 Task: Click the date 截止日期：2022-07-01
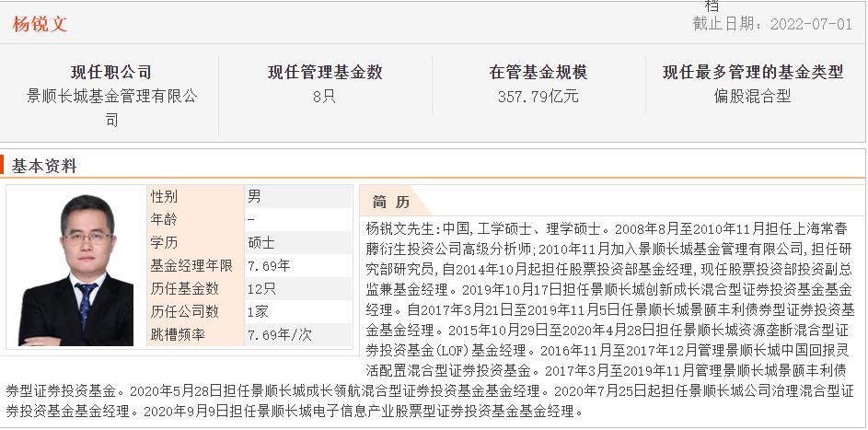(772, 24)
